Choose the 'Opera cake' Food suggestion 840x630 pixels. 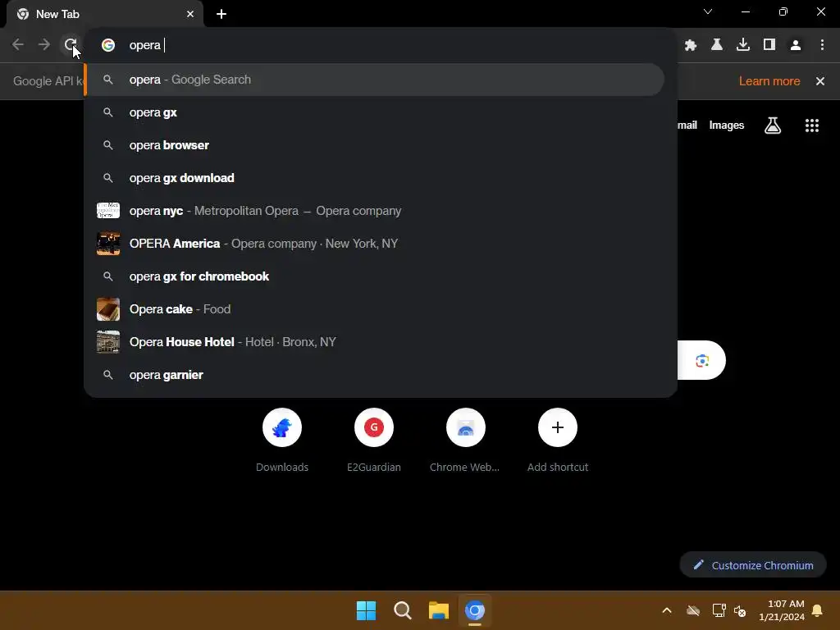[x=374, y=309]
